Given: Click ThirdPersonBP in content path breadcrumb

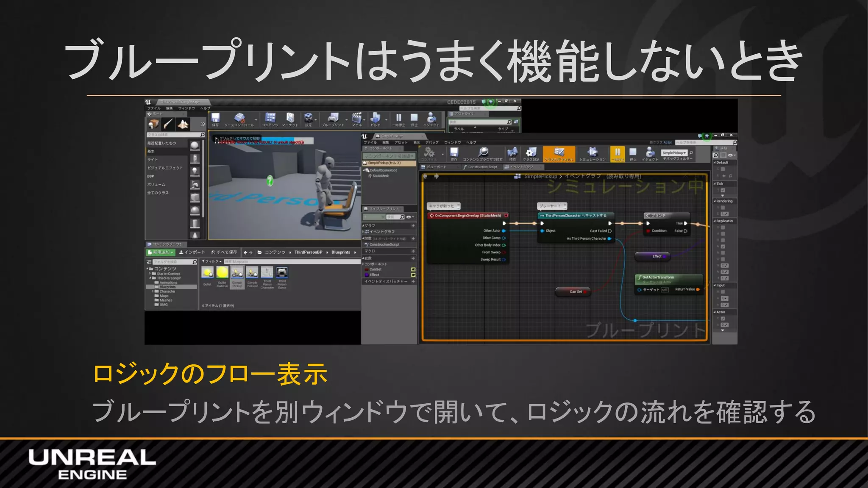Looking at the screenshot, I should [x=308, y=252].
